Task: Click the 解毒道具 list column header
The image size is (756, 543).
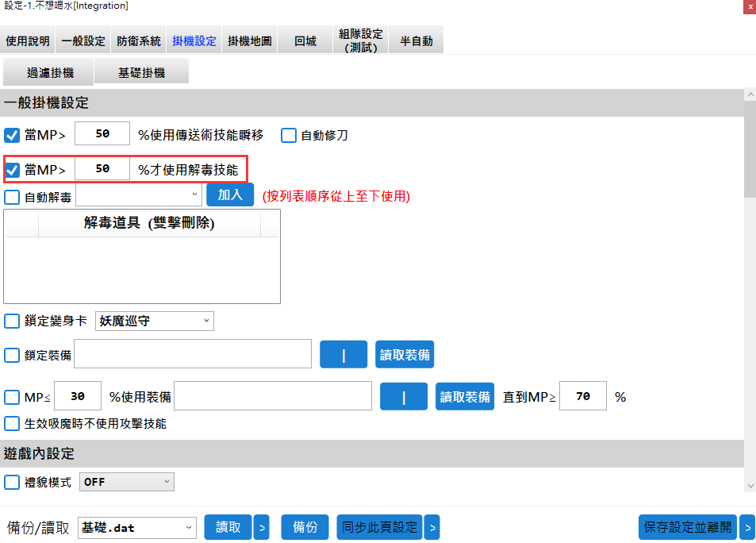Action: [149, 222]
